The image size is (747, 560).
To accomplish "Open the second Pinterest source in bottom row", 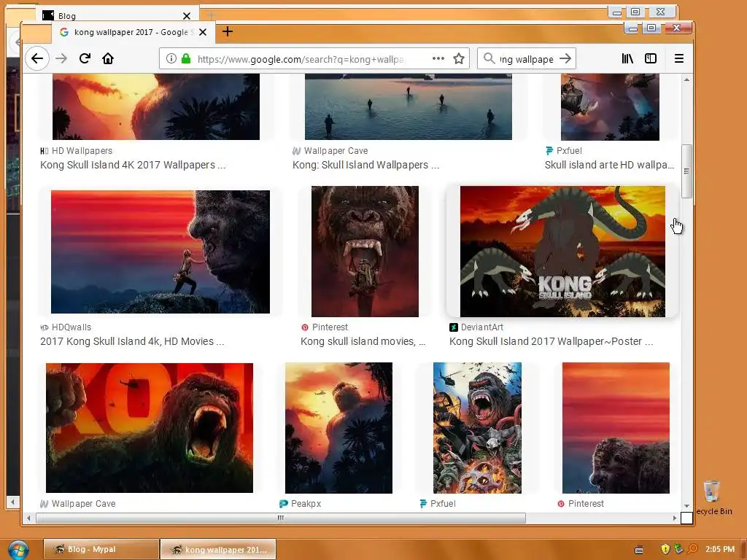I will pyautogui.click(x=581, y=503).
